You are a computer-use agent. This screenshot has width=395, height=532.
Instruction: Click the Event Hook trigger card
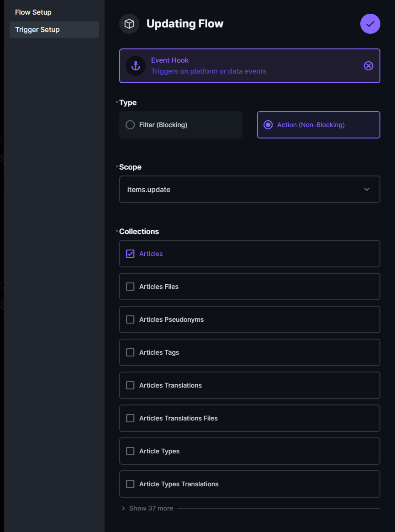[250, 66]
